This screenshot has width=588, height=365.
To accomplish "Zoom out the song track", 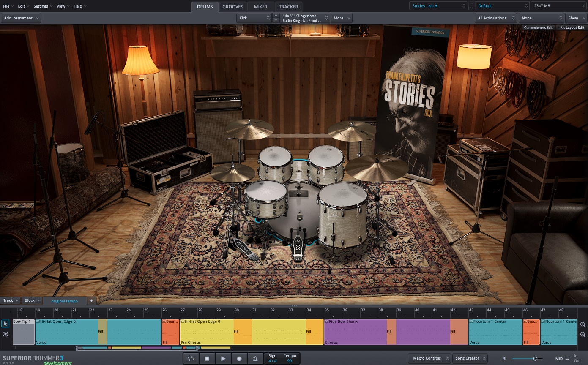I will click(x=583, y=335).
